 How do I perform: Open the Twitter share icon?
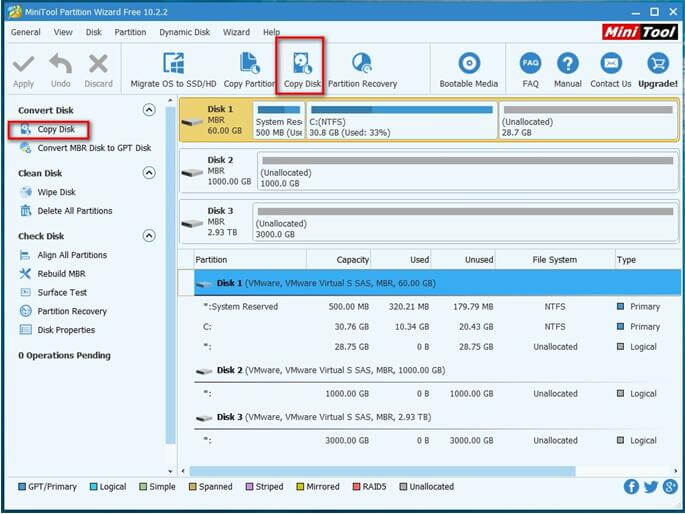pyautogui.click(x=650, y=486)
